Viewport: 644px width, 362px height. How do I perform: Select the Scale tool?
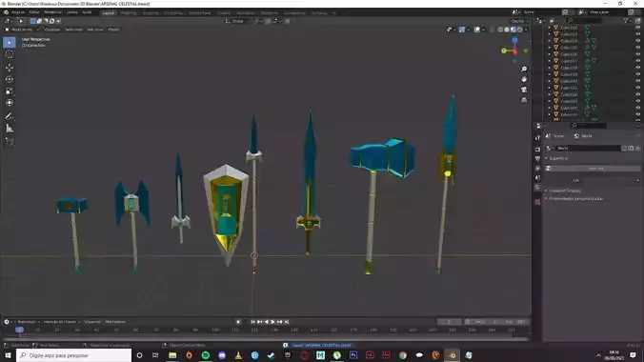pyautogui.click(x=10, y=90)
